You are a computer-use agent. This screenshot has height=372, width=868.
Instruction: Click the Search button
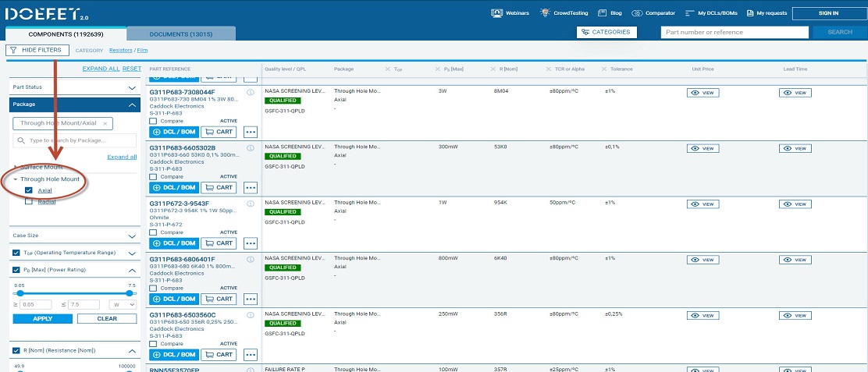(840, 32)
